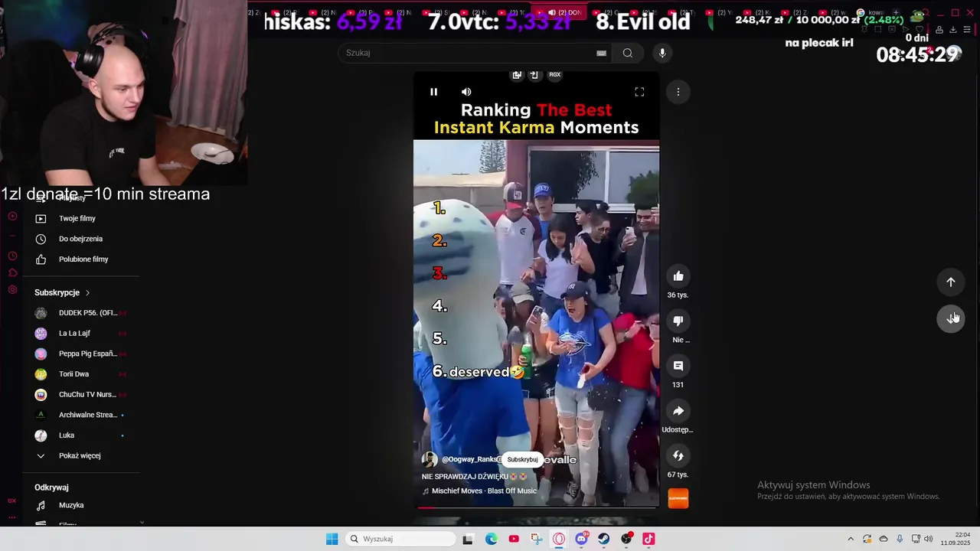
Task: Focus the Szukaj search field
Action: [467, 53]
